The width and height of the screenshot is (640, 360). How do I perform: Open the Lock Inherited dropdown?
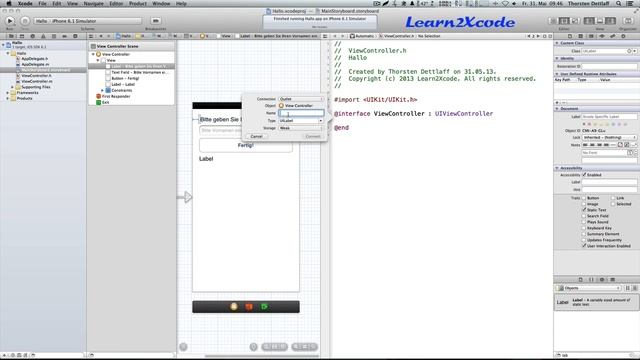[609, 138]
